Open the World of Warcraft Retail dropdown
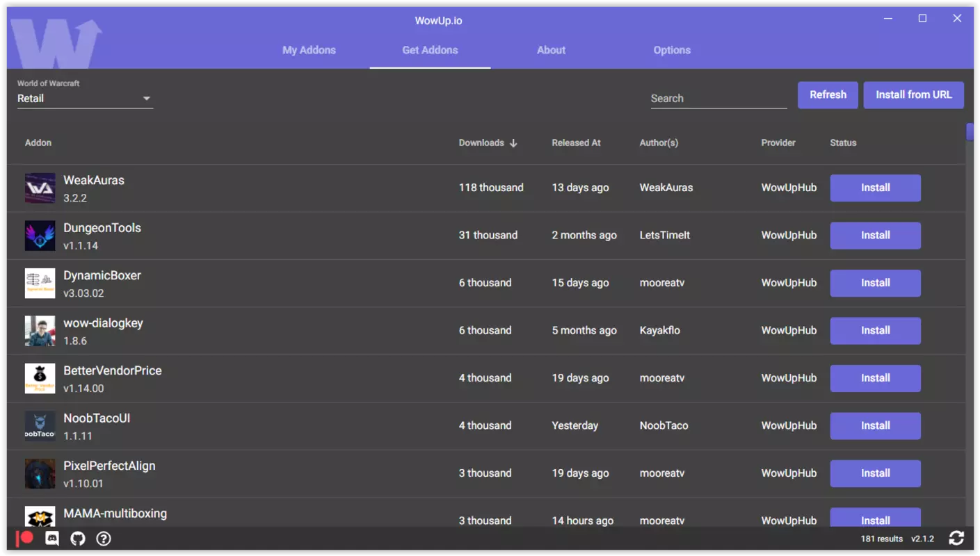The width and height of the screenshot is (980, 556). [x=85, y=99]
